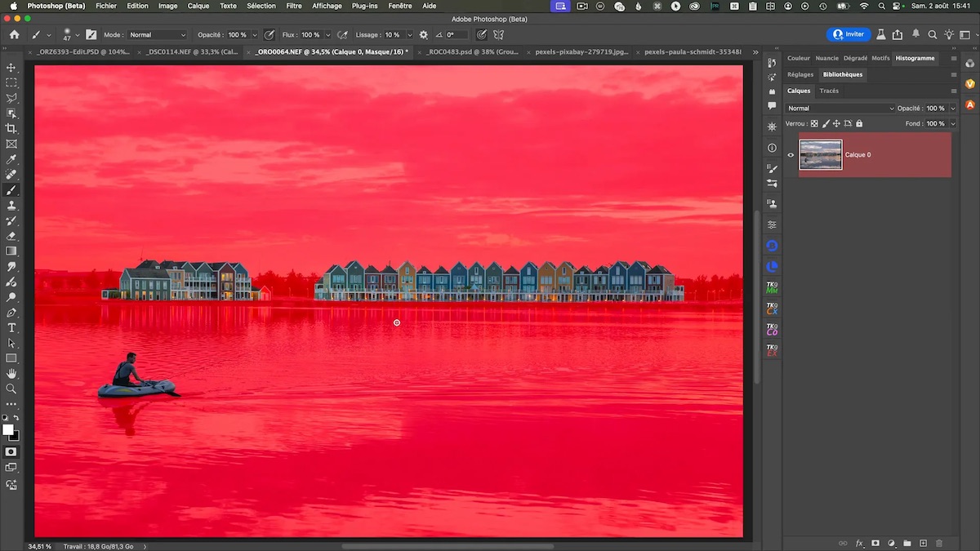The width and height of the screenshot is (980, 551).
Task: Open the layer blend mode Normal dropdown
Action: point(840,108)
